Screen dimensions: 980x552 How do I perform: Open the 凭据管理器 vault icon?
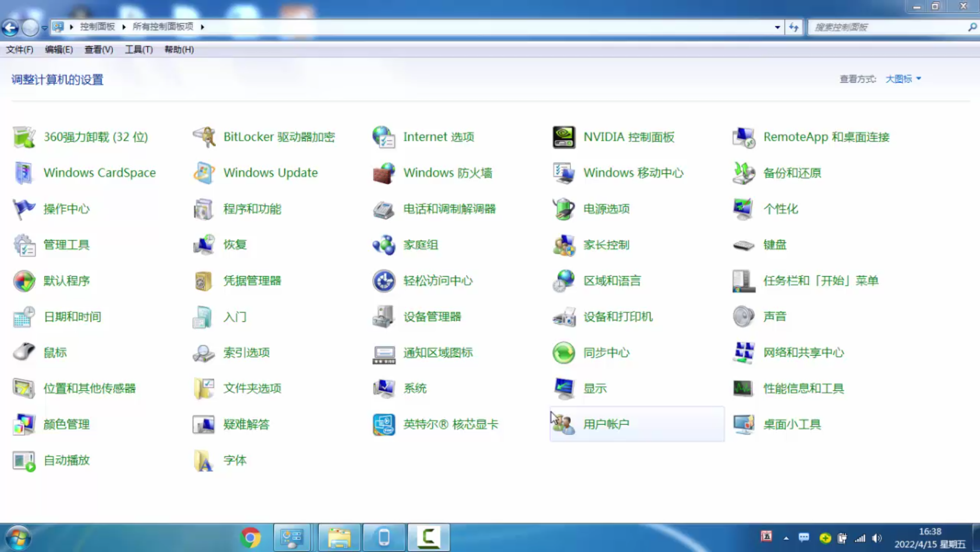(x=204, y=281)
